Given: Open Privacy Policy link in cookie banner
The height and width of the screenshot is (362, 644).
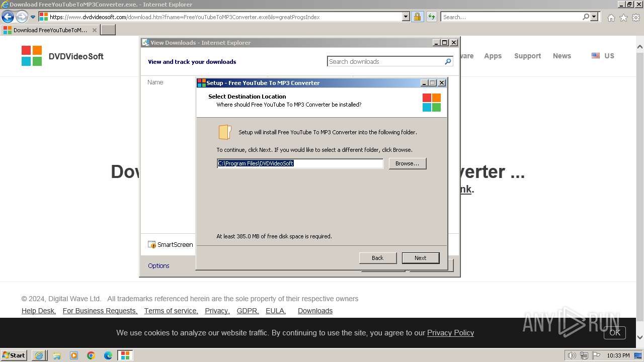Looking at the screenshot, I should click(450, 333).
